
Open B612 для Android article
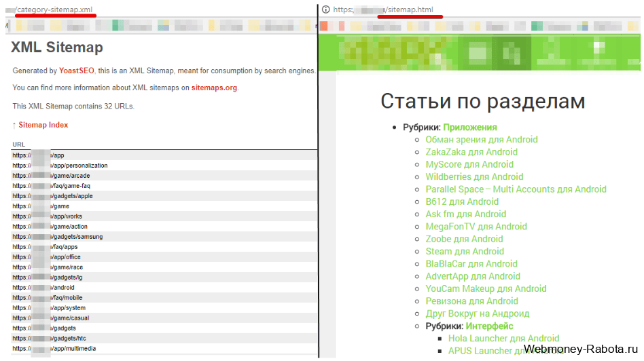462,202
